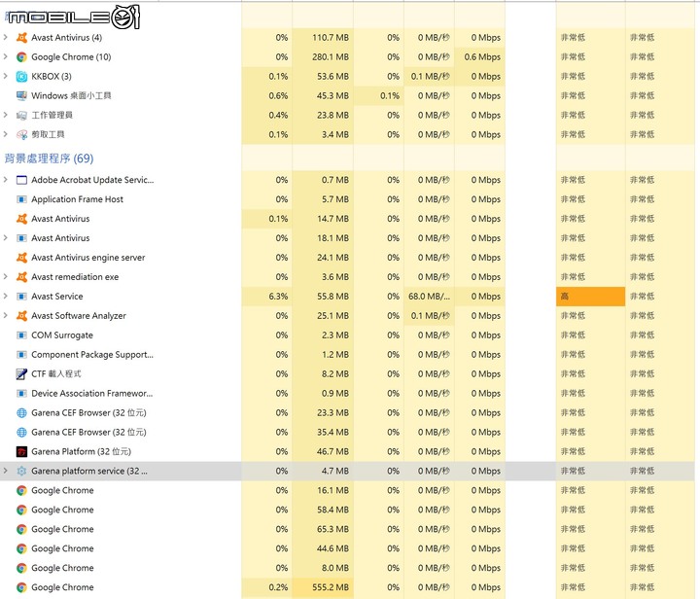
Task: Click the CTF 載入程式 pen icon
Action: (21, 374)
